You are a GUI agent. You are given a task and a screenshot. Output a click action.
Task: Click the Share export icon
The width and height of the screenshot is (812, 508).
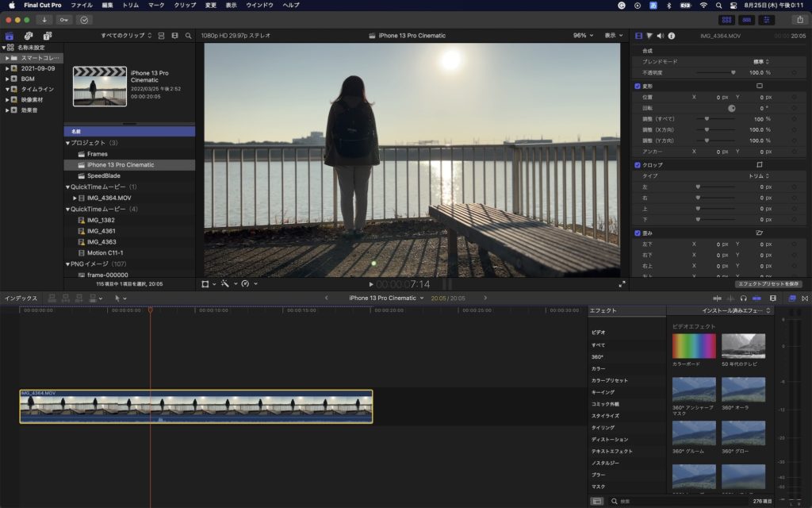[799, 20]
